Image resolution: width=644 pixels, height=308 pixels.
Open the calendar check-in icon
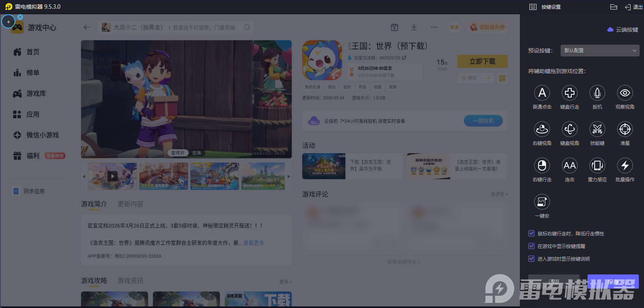pyautogui.click(x=394, y=27)
